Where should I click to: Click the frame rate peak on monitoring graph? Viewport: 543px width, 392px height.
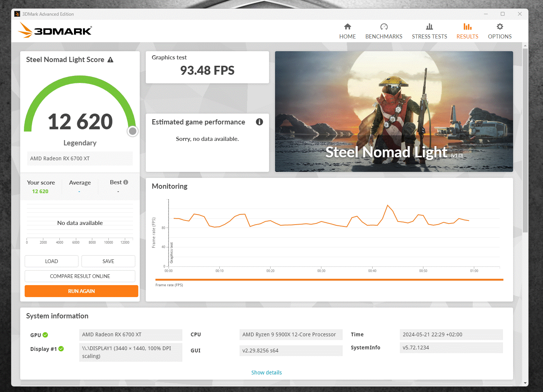pyautogui.click(x=388, y=205)
